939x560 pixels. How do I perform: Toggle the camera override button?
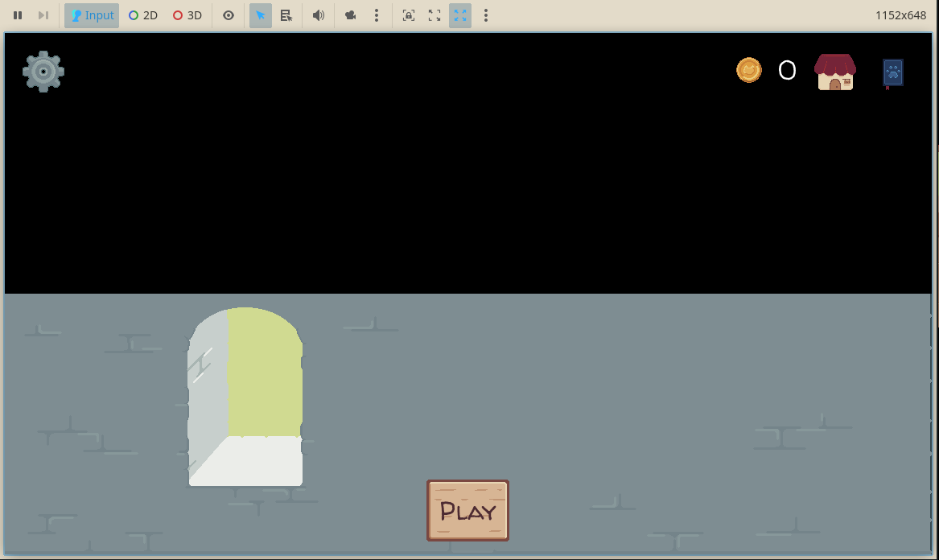pos(351,15)
